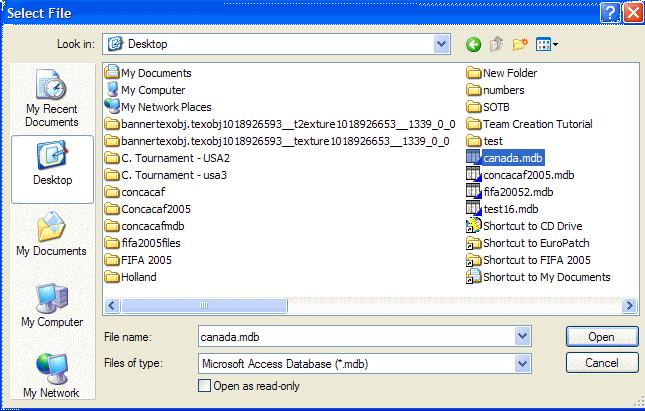
Task: Select the Team Creation Tutorial folder
Action: [537, 124]
